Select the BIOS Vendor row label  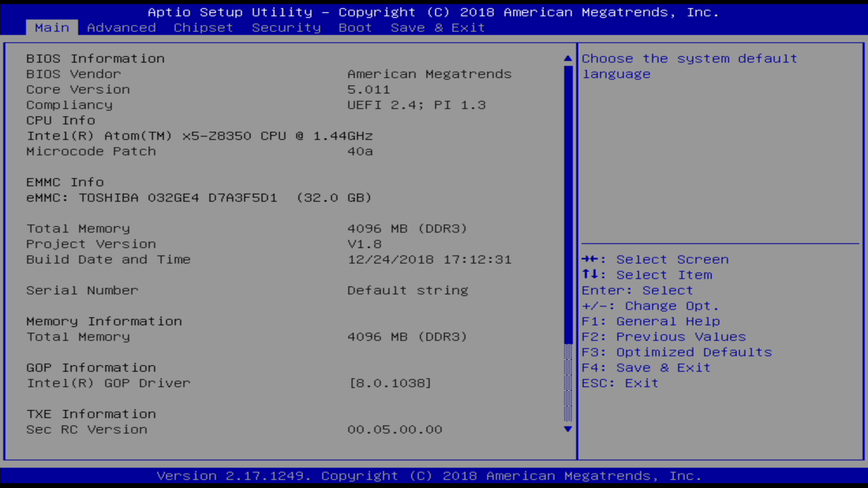[74, 74]
